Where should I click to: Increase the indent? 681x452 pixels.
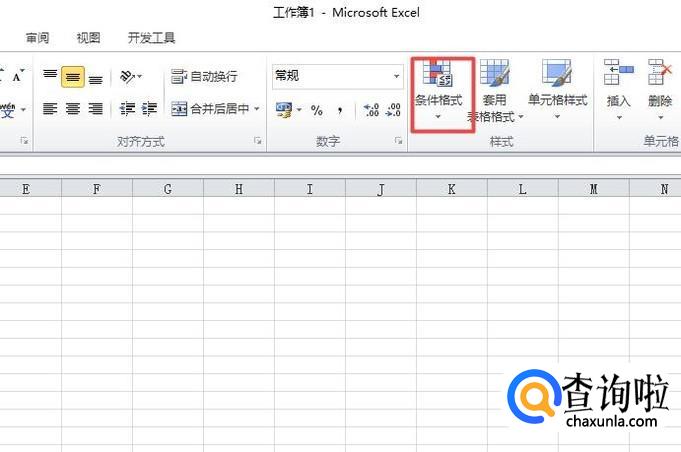[149, 109]
